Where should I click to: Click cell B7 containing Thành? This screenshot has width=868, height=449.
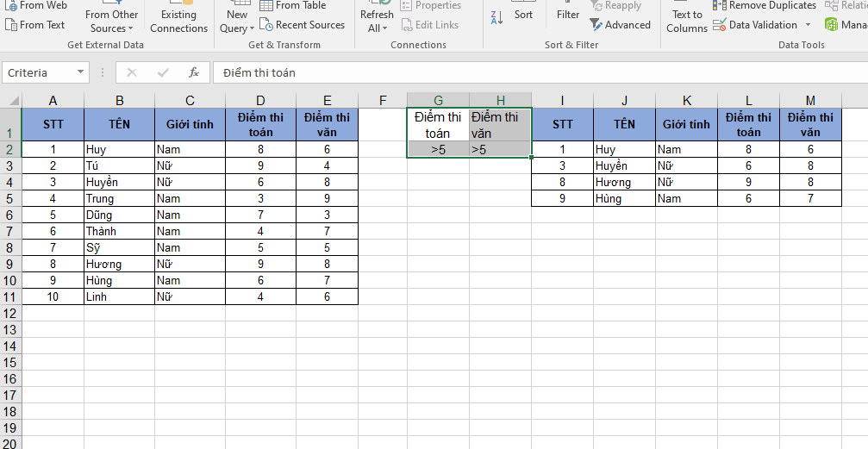coord(120,231)
